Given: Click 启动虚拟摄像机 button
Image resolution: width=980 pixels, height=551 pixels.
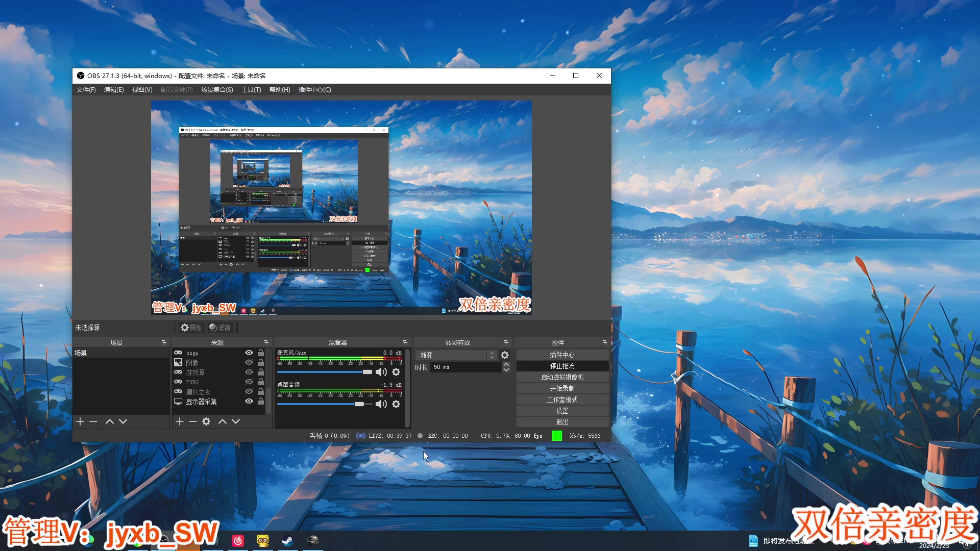Looking at the screenshot, I should click(x=562, y=377).
